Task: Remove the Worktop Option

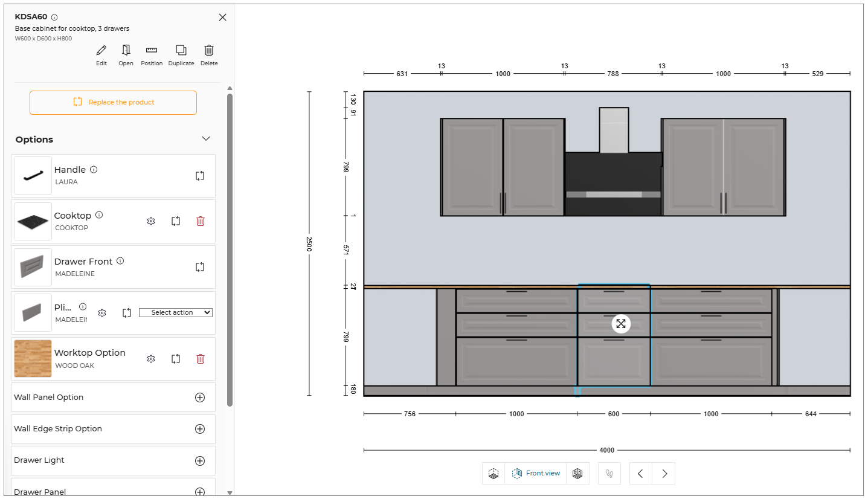Action: tap(201, 359)
